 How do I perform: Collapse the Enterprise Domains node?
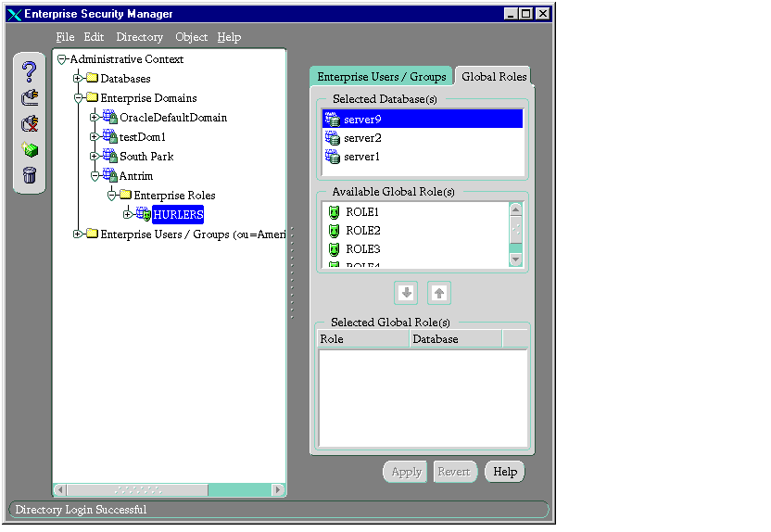pos(79,98)
